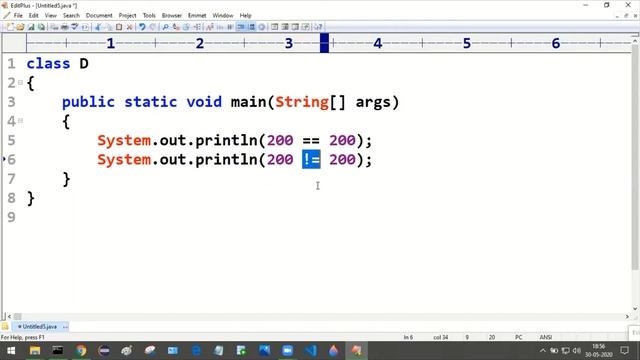Click the last toolbar icon on right
The image size is (640, 360).
tap(318, 27)
